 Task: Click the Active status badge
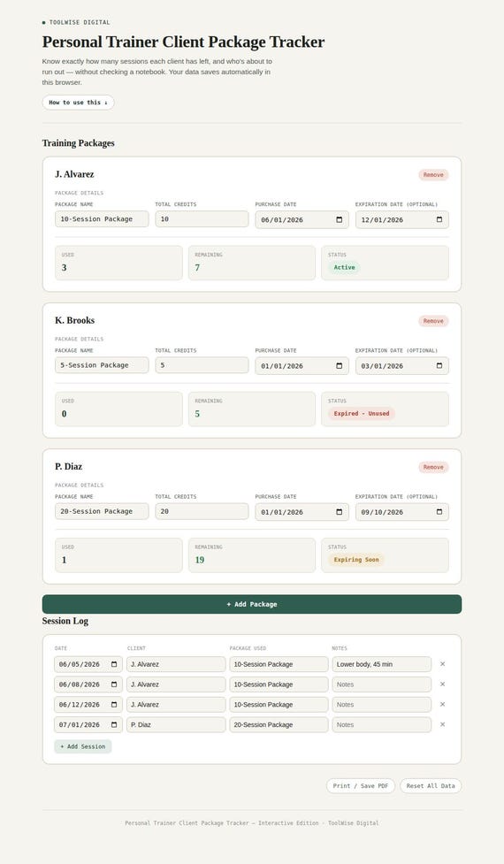(344, 267)
